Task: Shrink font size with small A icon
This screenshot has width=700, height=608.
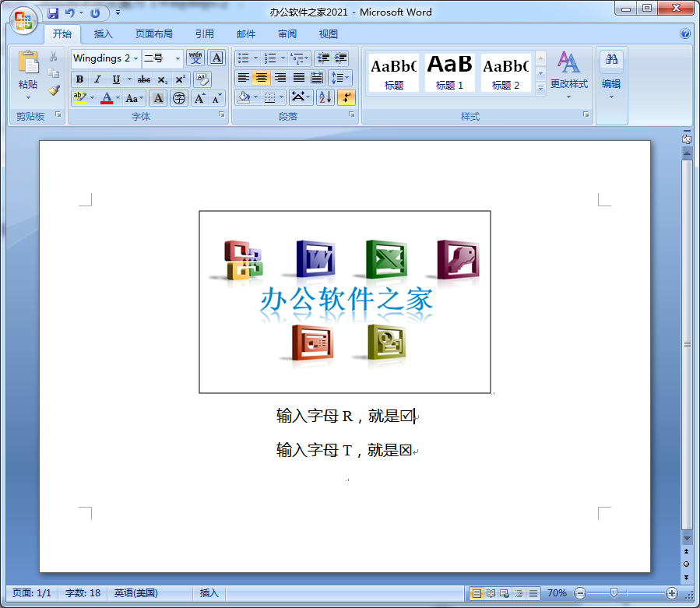Action: tap(216, 98)
